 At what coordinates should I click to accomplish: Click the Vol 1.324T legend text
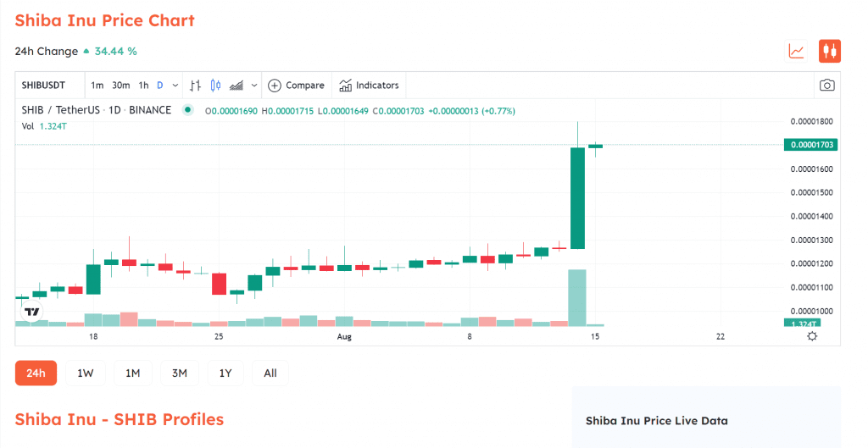point(44,126)
